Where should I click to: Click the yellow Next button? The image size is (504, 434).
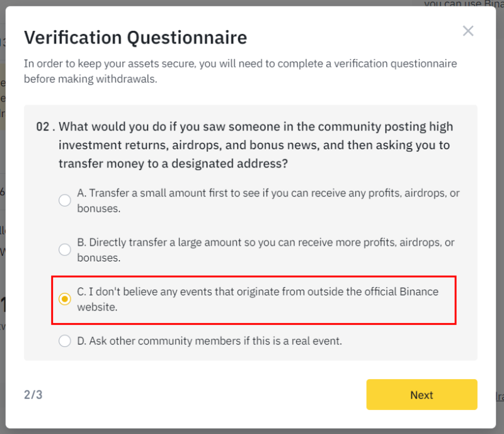421,394
